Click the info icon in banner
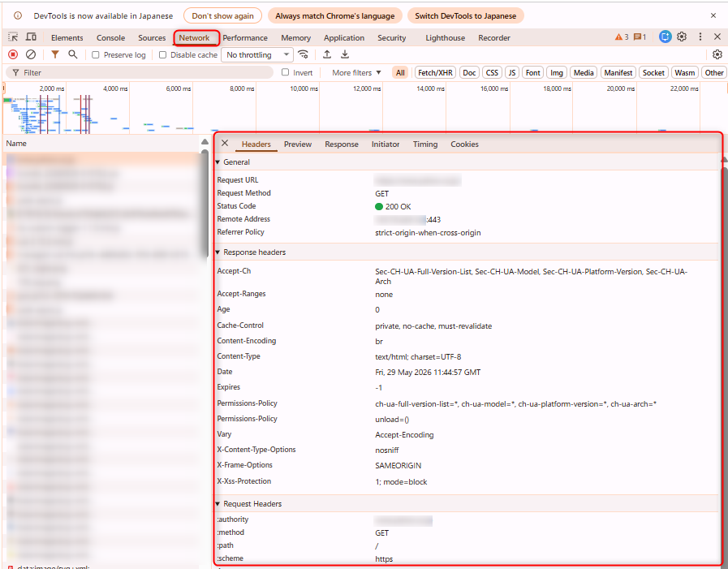 18,15
